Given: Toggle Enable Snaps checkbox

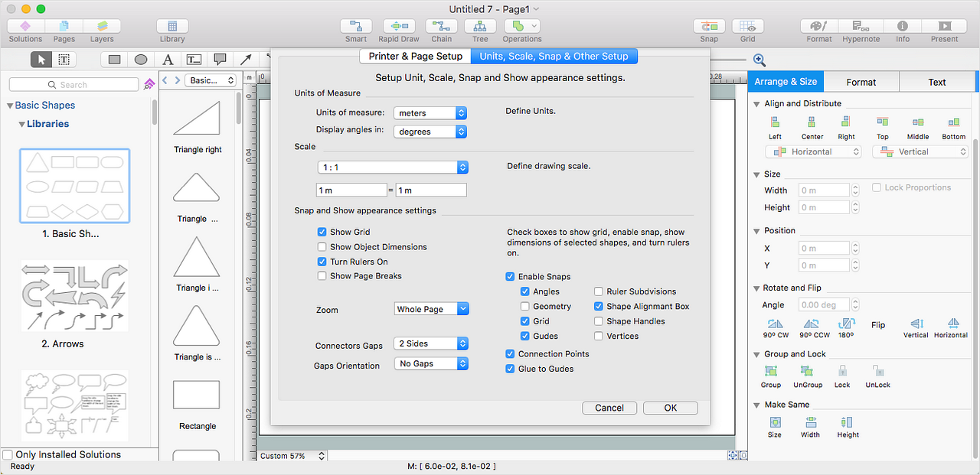Looking at the screenshot, I should click(510, 276).
